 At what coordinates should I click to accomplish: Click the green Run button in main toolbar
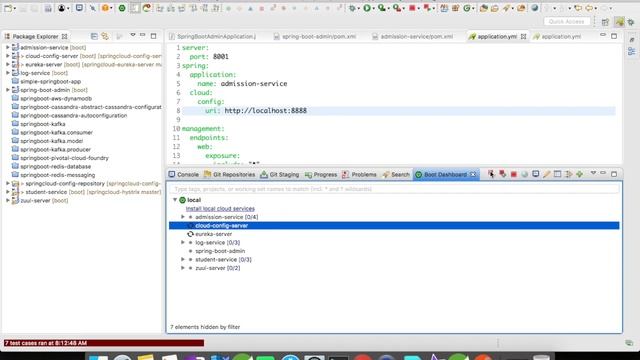[367, 8]
